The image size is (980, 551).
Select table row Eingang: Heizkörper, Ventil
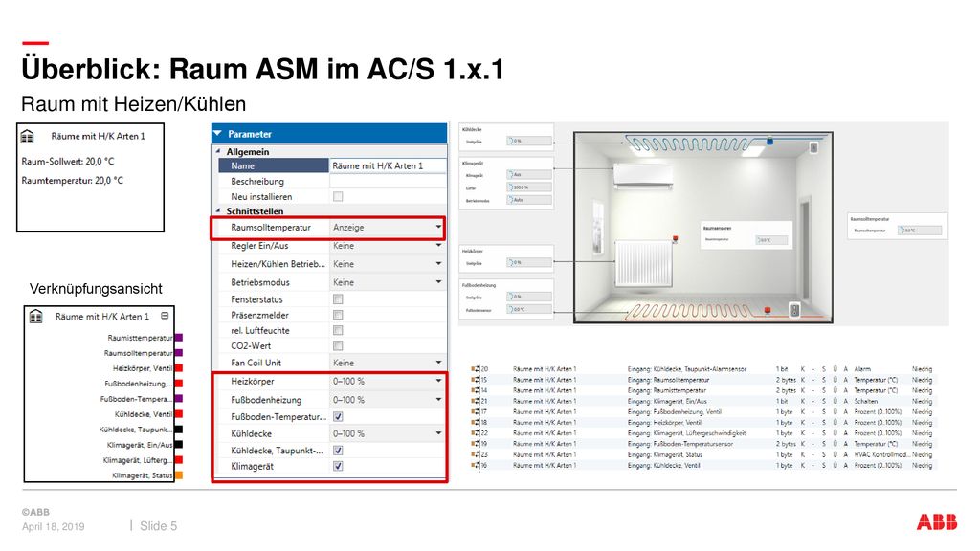(702, 422)
